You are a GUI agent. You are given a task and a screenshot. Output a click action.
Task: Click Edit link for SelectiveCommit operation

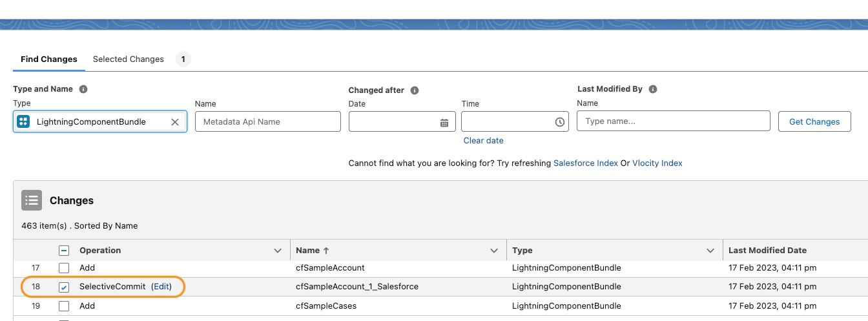pos(161,286)
